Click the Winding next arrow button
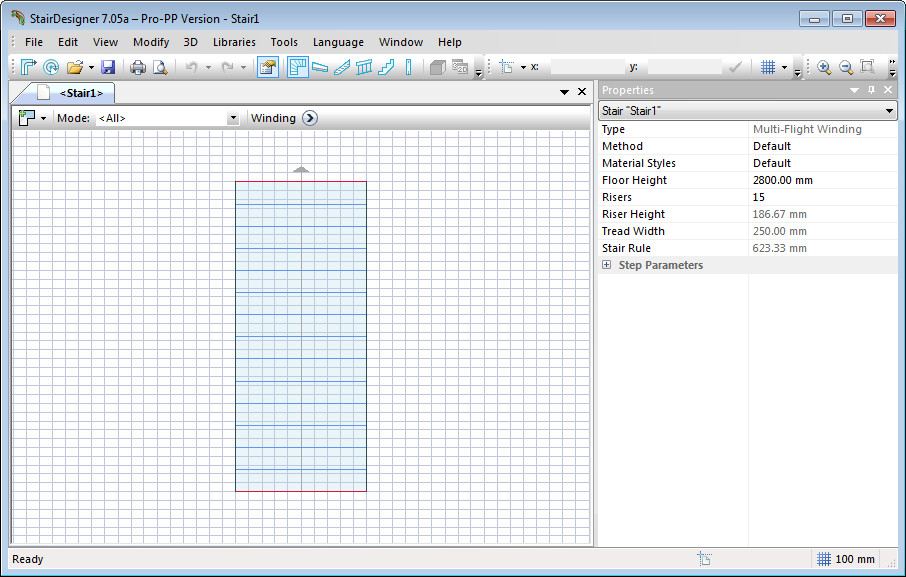Viewport: 906px width, 577px height. point(310,118)
